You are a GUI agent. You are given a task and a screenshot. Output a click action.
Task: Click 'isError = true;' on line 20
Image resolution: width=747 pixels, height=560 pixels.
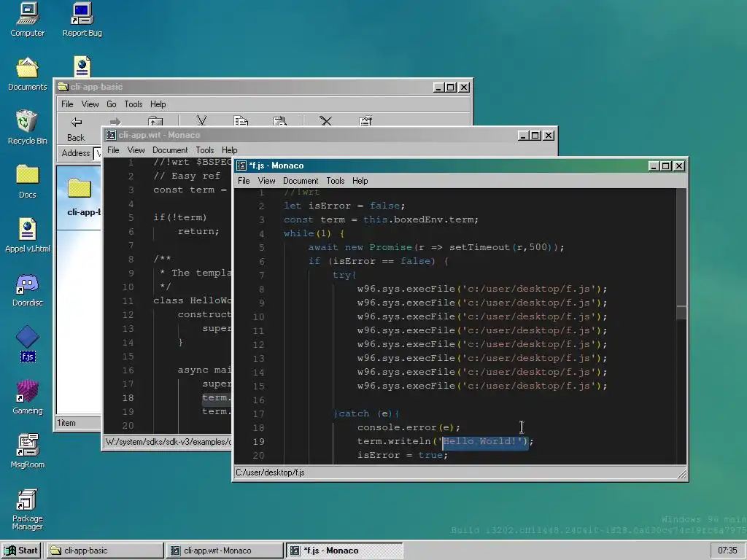[403, 455]
